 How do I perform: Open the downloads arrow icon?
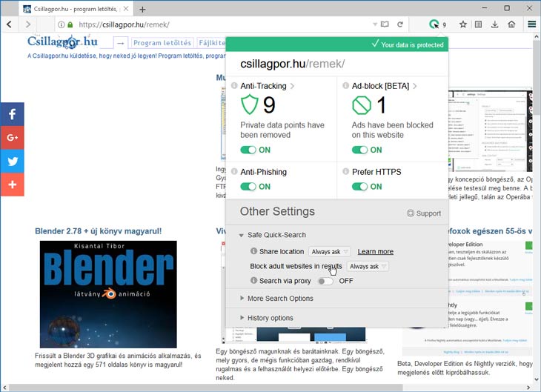pyautogui.click(x=495, y=24)
